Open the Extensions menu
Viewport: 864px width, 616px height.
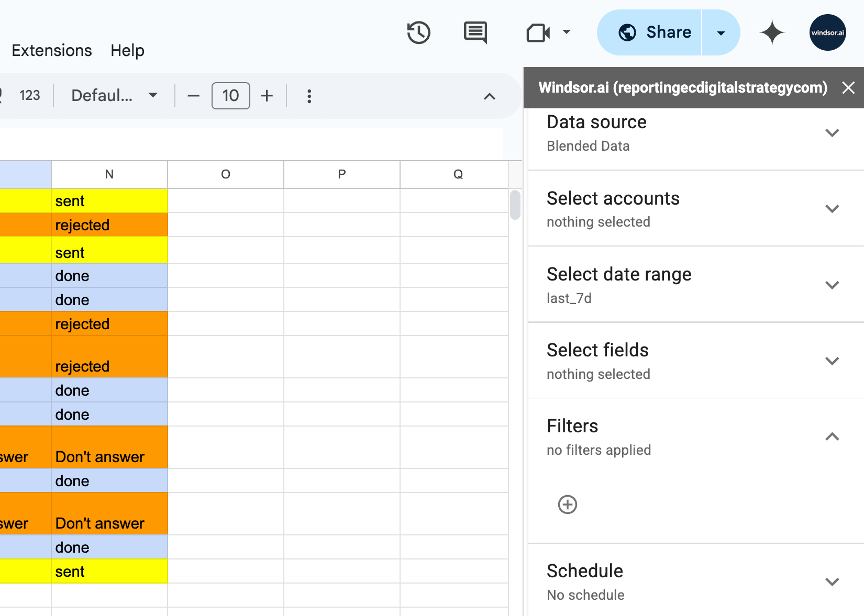click(51, 50)
